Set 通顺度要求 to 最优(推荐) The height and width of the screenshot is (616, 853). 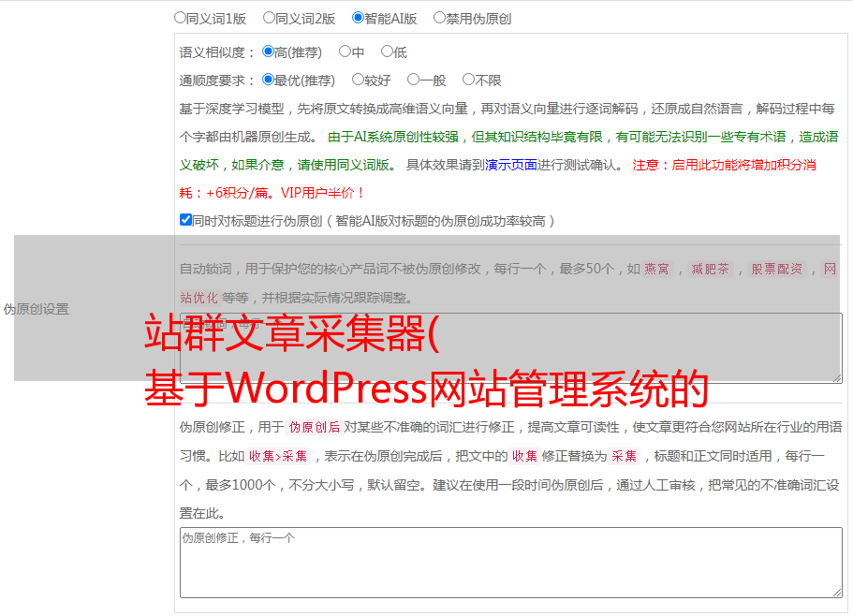pyautogui.click(x=268, y=80)
